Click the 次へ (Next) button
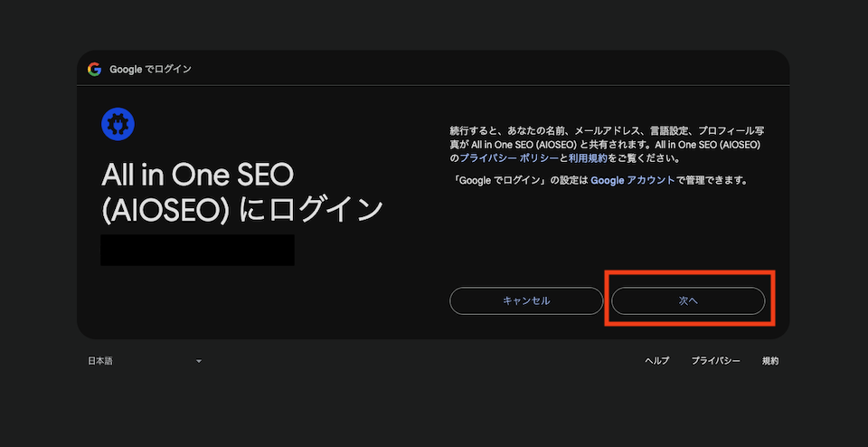 pos(688,300)
